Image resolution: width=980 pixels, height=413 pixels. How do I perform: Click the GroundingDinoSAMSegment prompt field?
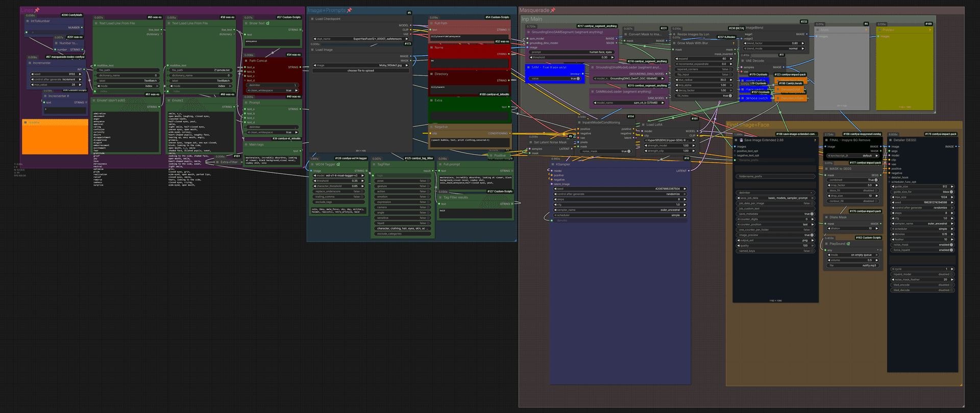click(572, 52)
